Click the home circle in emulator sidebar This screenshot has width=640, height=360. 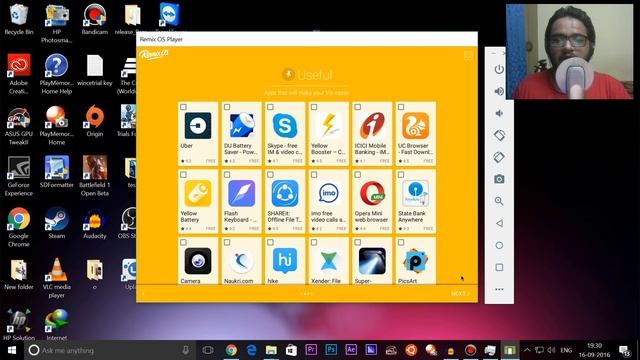coord(499,245)
